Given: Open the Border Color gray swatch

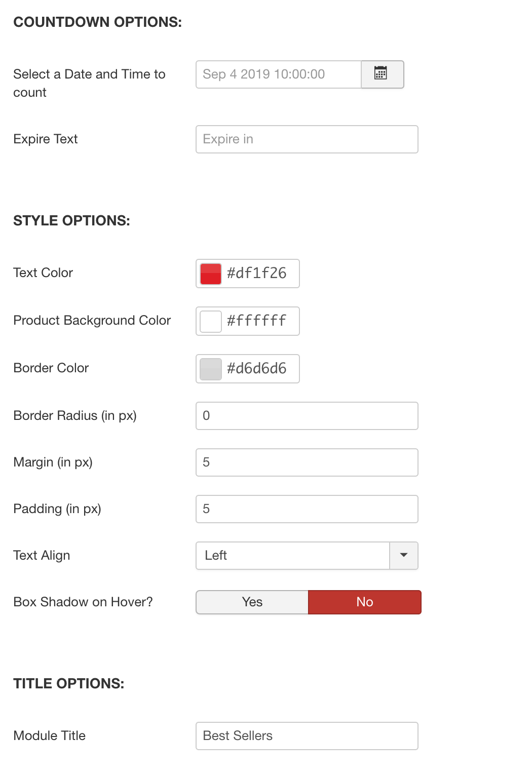Looking at the screenshot, I should pos(211,369).
